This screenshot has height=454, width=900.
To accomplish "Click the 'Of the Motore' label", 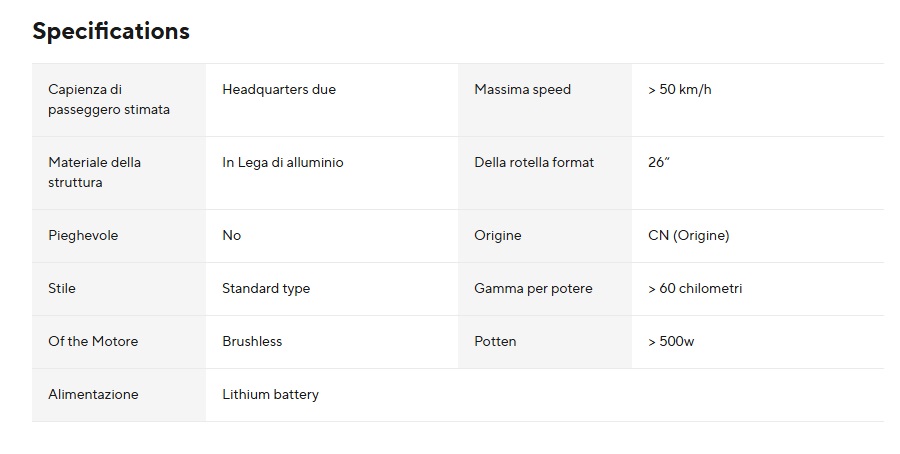I will 93,341.
